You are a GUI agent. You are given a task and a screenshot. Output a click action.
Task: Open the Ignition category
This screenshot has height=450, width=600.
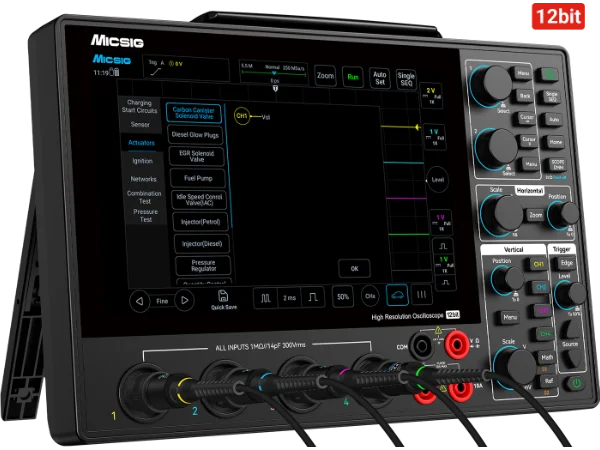tap(142, 161)
